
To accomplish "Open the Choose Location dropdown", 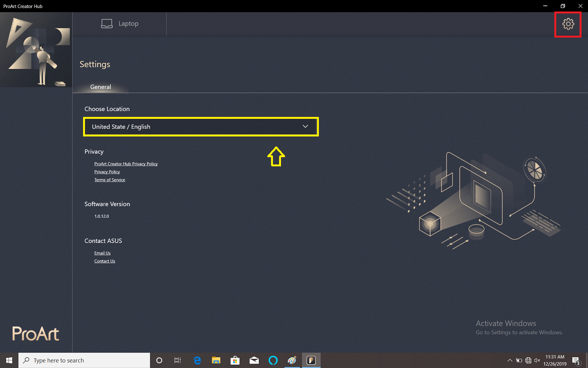I will coord(201,127).
